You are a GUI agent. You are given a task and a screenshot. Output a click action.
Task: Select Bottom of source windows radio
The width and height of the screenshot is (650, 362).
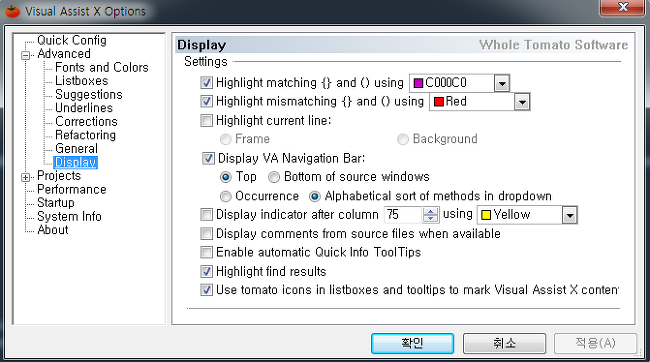(274, 177)
